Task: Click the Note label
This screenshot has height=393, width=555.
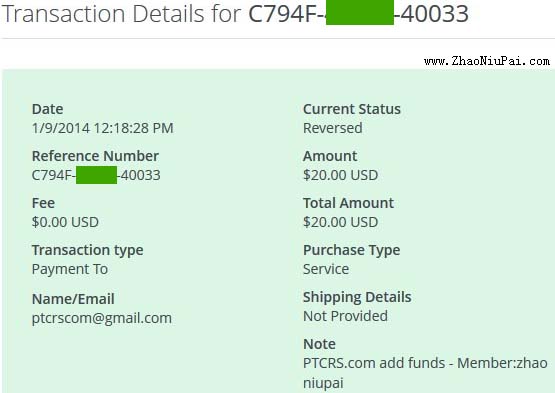Action: pyautogui.click(x=319, y=344)
